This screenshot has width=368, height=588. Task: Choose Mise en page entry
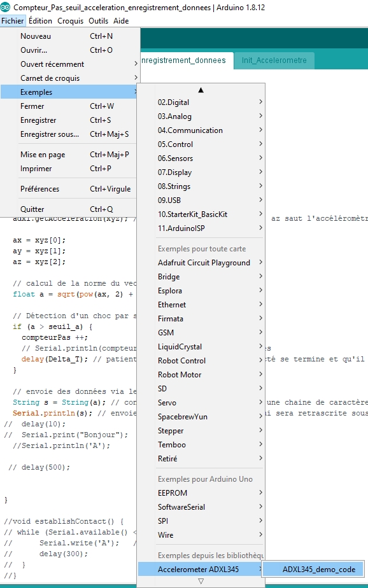coord(70,155)
